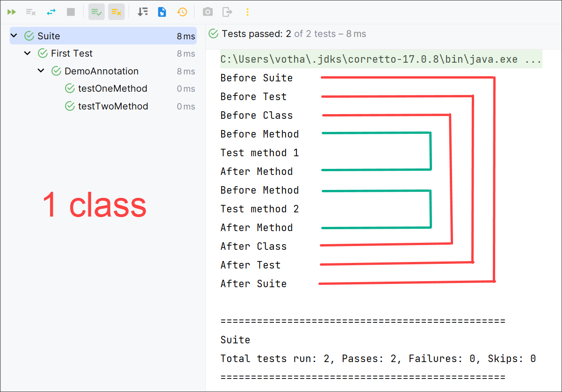
Task: Click the 'Test method 2' console line
Action: pos(259,209)
